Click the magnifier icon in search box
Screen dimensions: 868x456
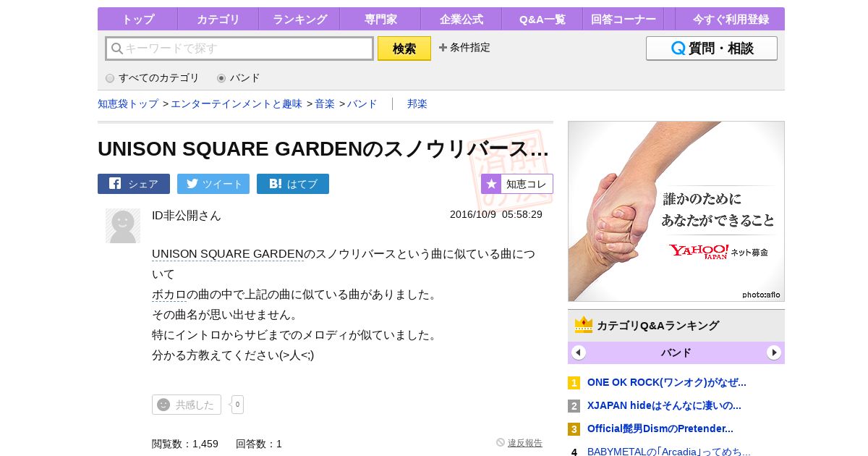[x=116, y=48]
